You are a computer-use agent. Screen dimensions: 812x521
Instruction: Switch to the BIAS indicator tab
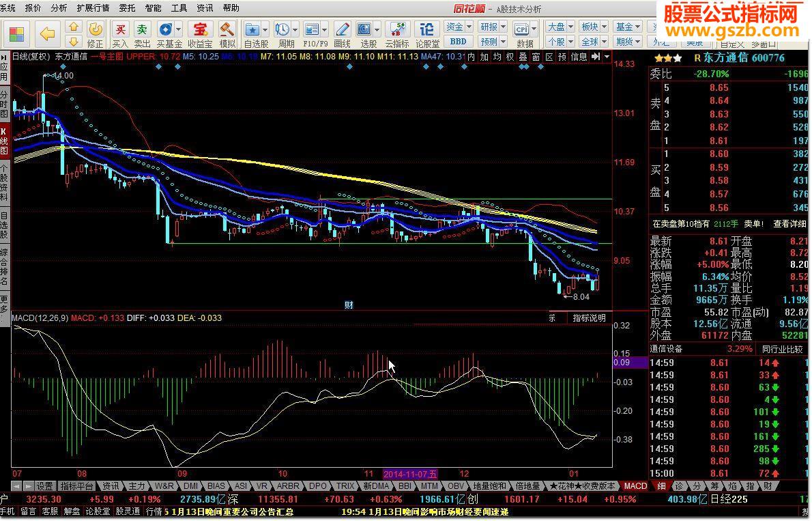216,486
